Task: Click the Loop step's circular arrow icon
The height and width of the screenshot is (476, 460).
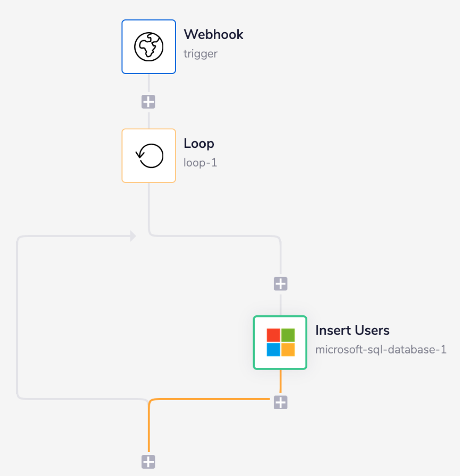Action: click(x=149, y=156)
